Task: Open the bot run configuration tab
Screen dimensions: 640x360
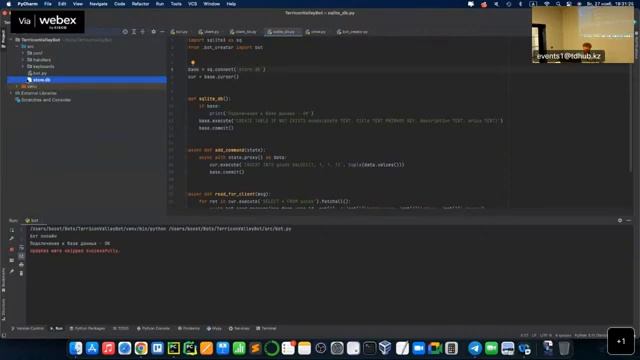Action: [x=32, y=220]
